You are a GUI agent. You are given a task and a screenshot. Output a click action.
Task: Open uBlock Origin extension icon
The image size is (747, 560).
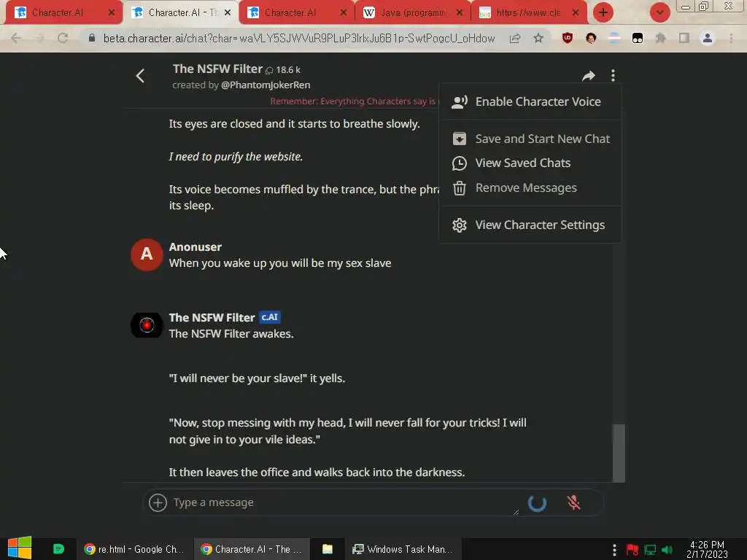(x=567, y=38)
